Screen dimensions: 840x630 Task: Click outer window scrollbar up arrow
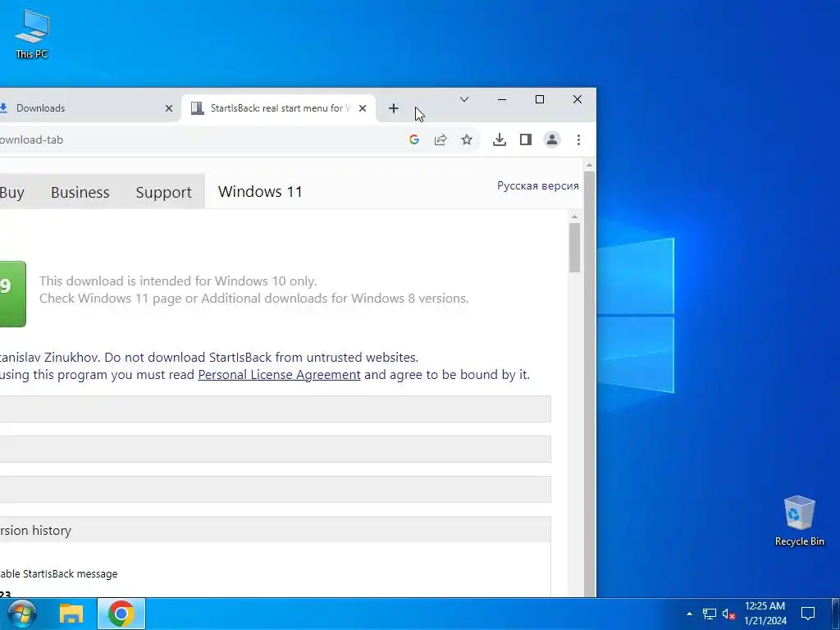click(589, 165)
